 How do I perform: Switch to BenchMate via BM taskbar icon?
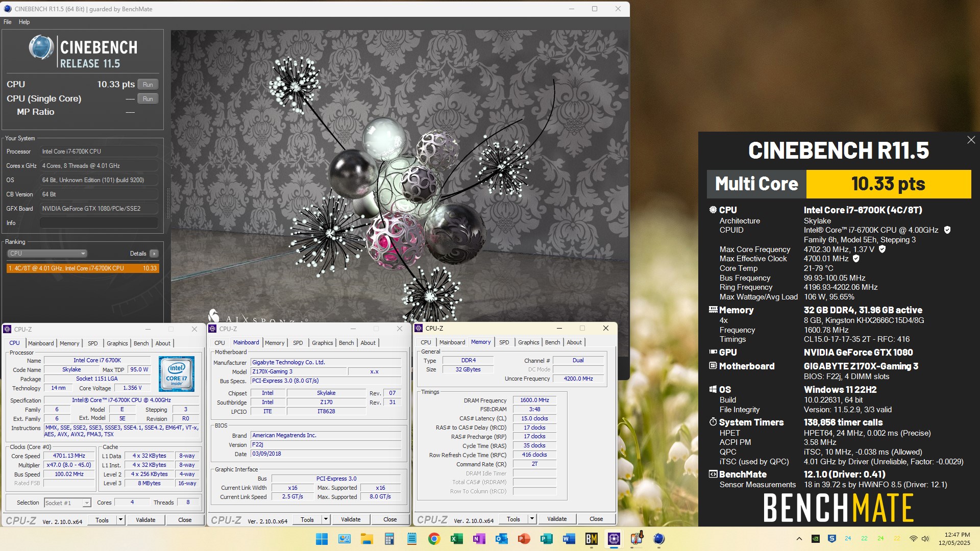[x=591, y=539]
